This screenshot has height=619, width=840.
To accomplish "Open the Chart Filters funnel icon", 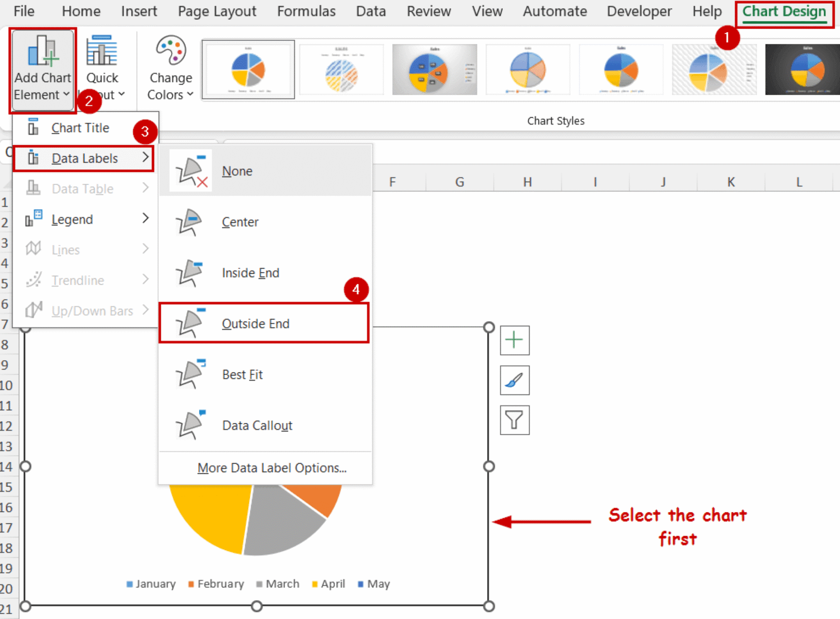I will [514, 420].
